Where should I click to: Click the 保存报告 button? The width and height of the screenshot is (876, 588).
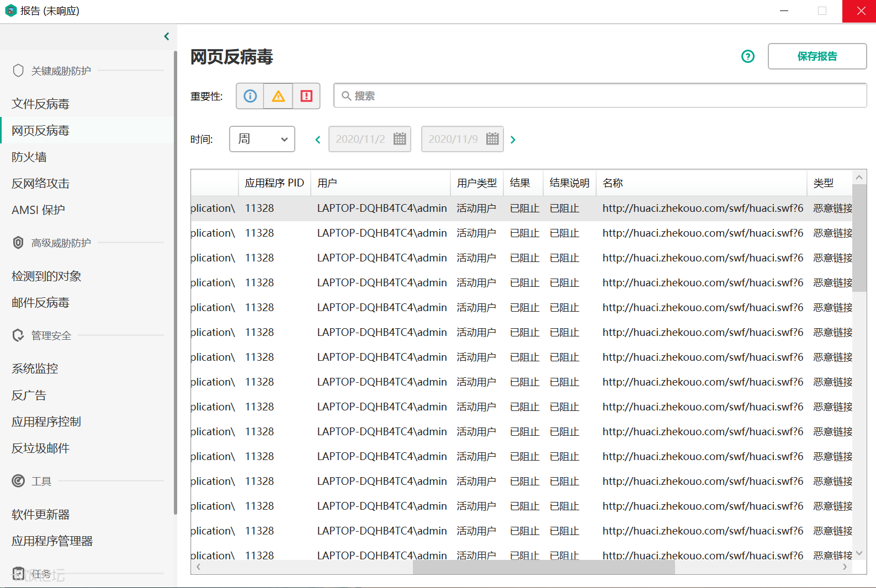817,56
